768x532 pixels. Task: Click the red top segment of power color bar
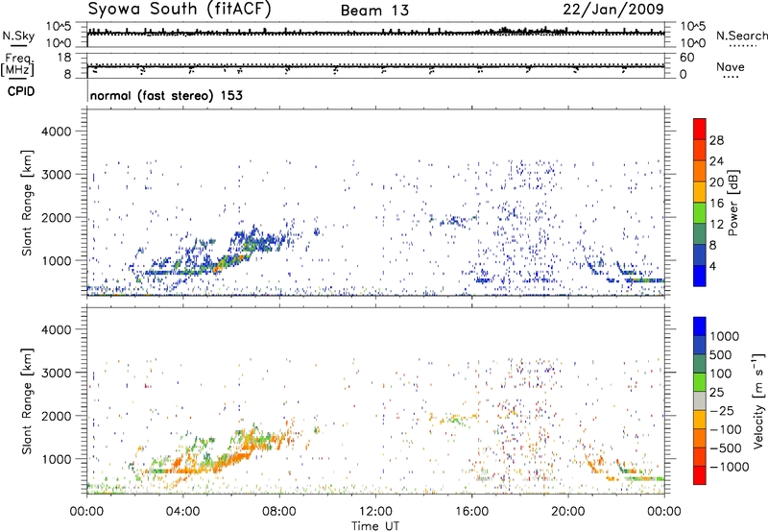[700, 129]
